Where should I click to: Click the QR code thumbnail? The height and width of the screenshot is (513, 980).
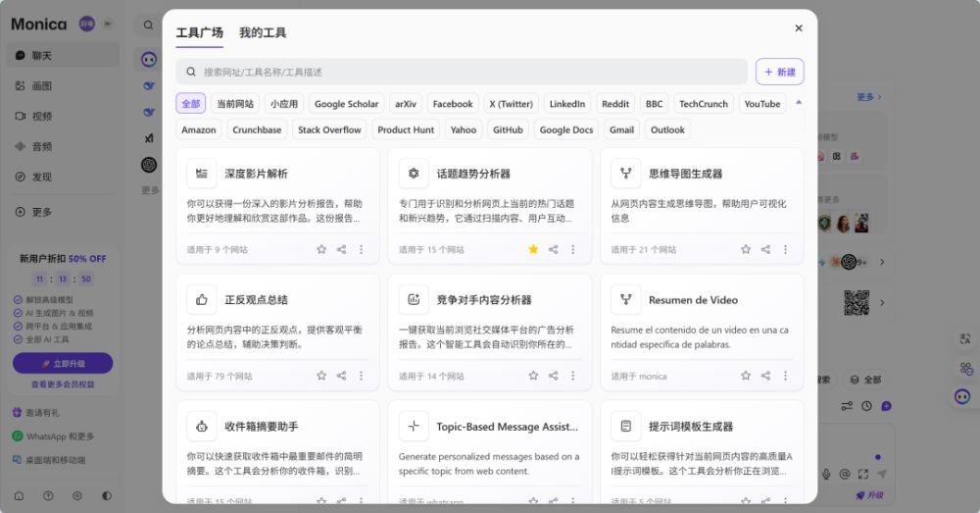[x=857, y=303]
